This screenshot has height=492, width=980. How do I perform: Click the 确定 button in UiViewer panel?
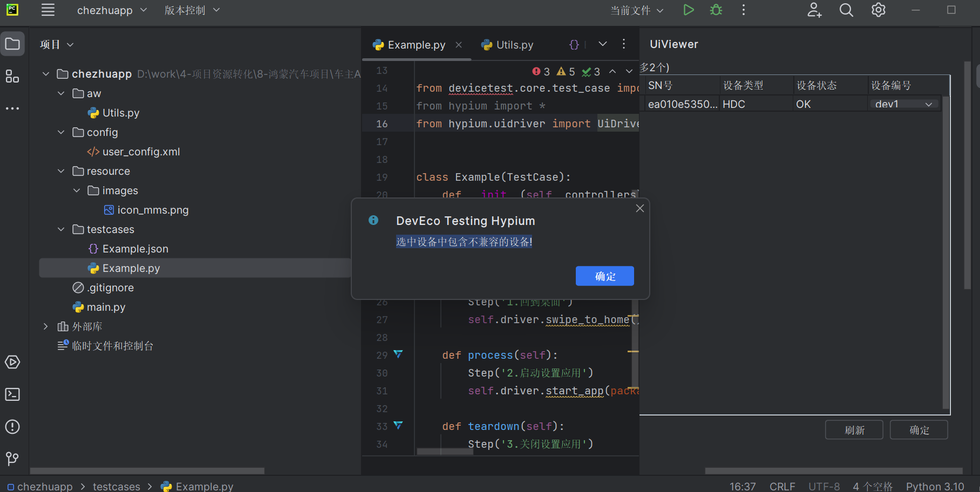coord(919,430)
